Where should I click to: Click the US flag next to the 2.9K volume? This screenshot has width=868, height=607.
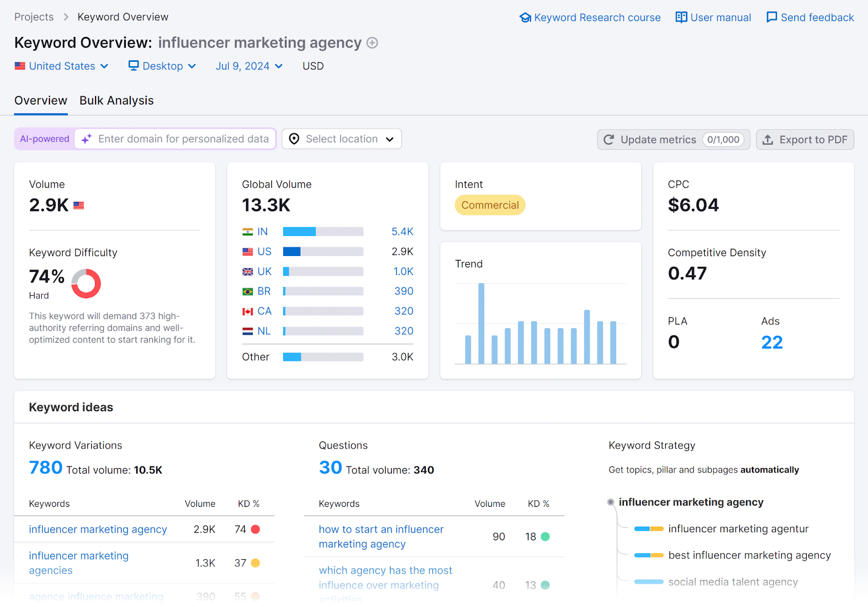click(x=79, y=206)
